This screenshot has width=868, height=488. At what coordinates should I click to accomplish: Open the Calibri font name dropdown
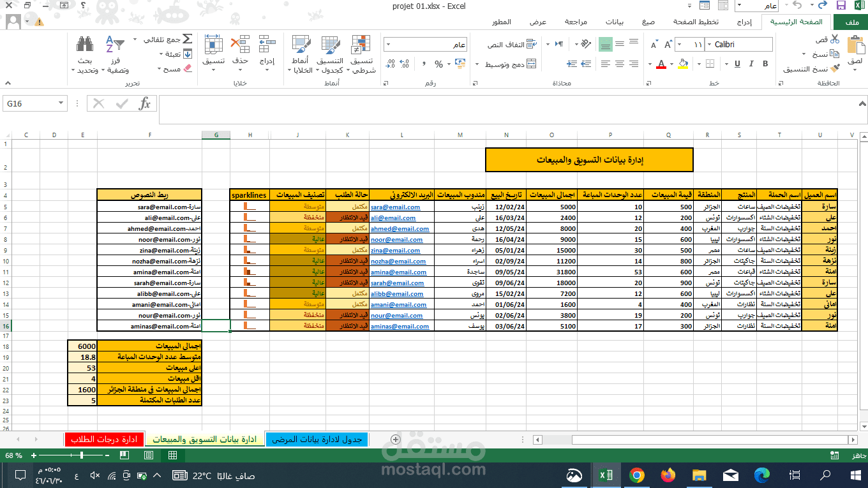(x=708, y=45)
